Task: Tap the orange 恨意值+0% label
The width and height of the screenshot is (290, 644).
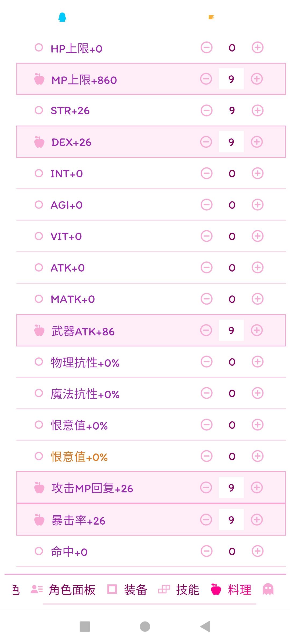Action: [x=79, y=457]
